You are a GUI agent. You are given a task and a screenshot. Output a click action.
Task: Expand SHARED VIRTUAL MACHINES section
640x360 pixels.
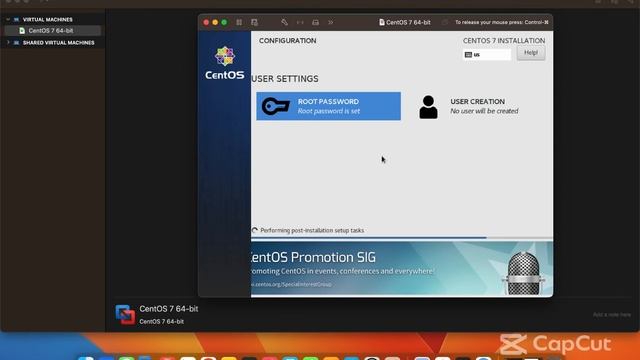tap(8, 42)
